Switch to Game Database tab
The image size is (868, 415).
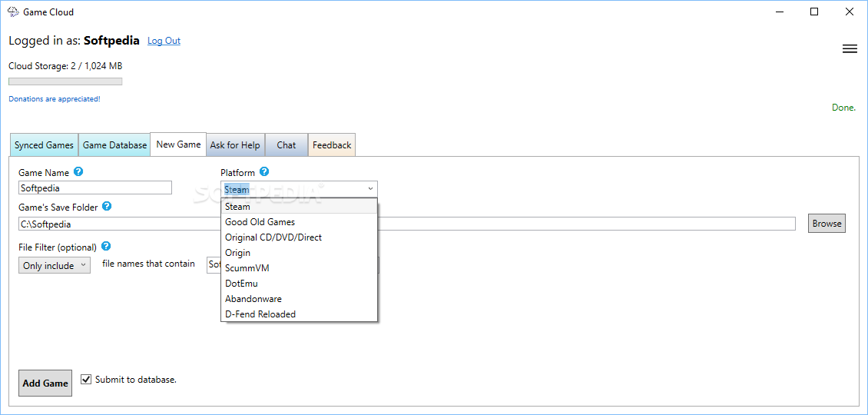coord(114,145)
